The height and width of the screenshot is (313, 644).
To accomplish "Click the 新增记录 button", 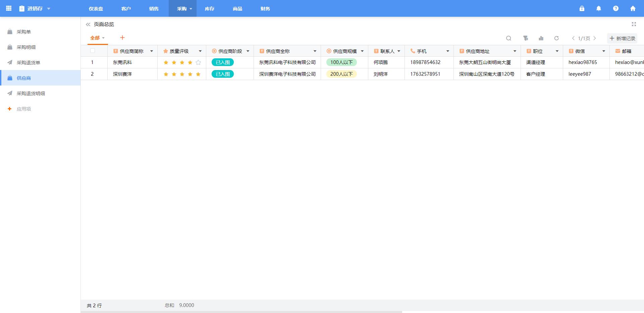I will (622, 39).
